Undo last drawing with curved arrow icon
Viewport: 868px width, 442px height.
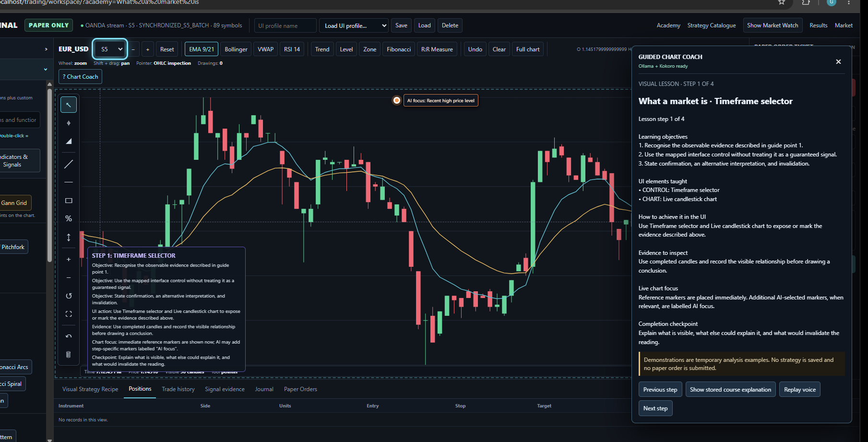[69, 336]
